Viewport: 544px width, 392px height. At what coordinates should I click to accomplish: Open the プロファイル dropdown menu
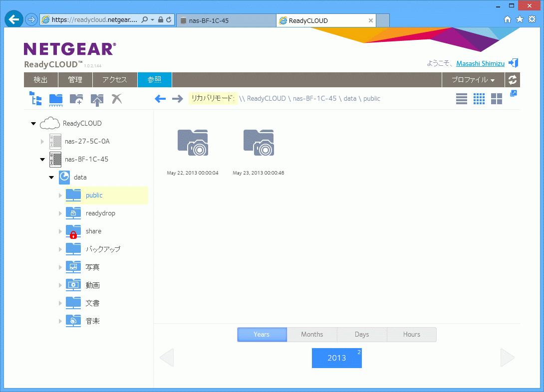pos(473,80)
